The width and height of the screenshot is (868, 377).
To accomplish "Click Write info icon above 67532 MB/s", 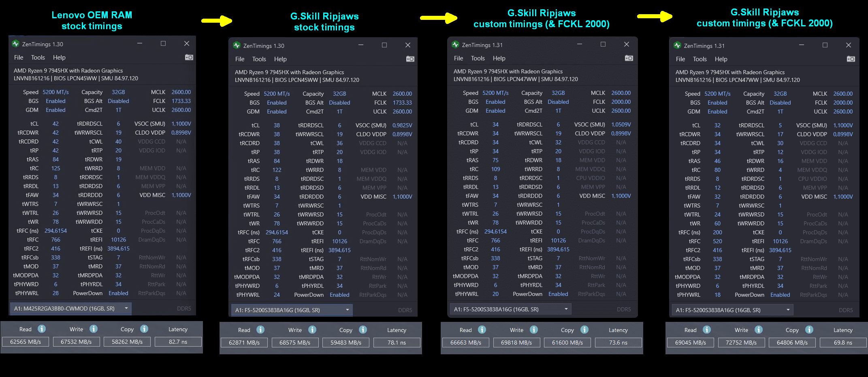I will click(94, 329).
